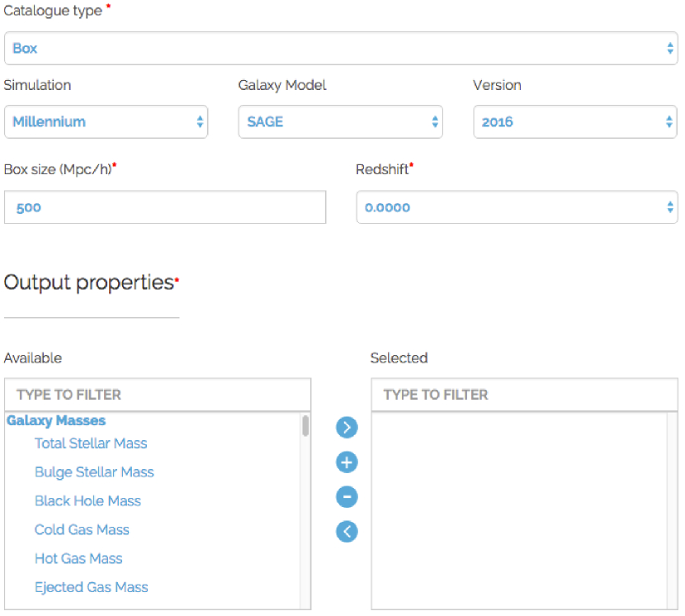Screen dimensions: 685x616
Task: Focus the Box size input field
Action: 165,208
